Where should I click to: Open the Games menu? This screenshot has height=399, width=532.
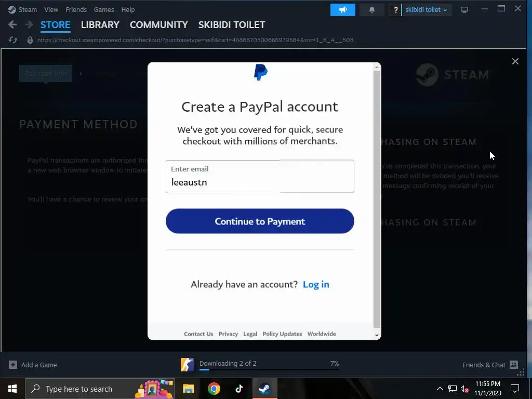point(104,10)
